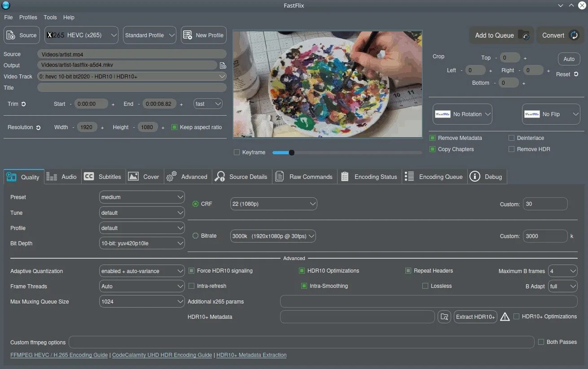Click plus next to trim Start time
Image resolution: width=588 pixels, height=369 pixels.
(113, 104)
